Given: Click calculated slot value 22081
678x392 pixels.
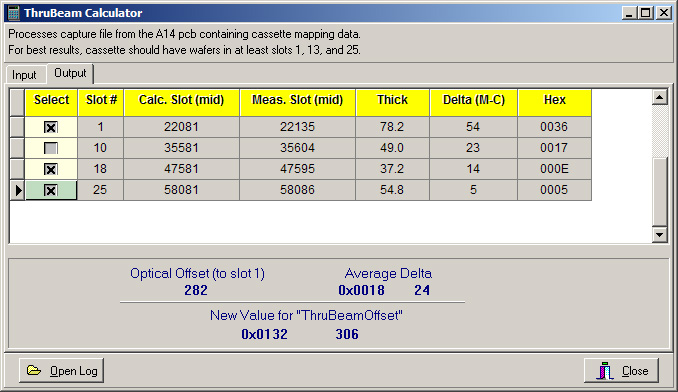Looking at the screenshot, I should [182, 127].
